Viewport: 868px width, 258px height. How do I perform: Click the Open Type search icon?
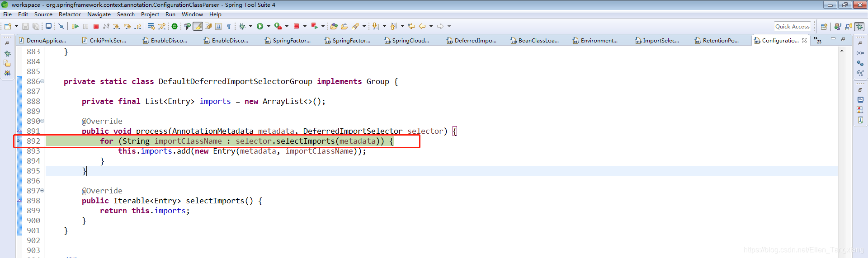(187, 26)
